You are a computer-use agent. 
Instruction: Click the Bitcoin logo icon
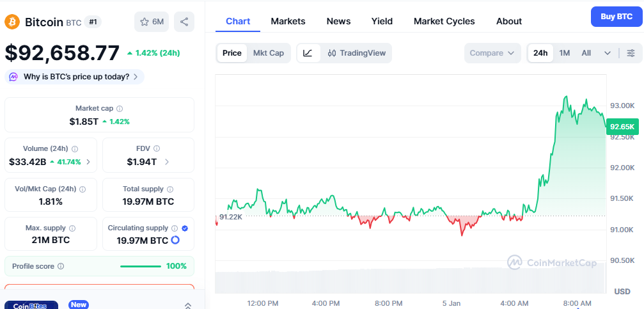[x=12, y=22]
